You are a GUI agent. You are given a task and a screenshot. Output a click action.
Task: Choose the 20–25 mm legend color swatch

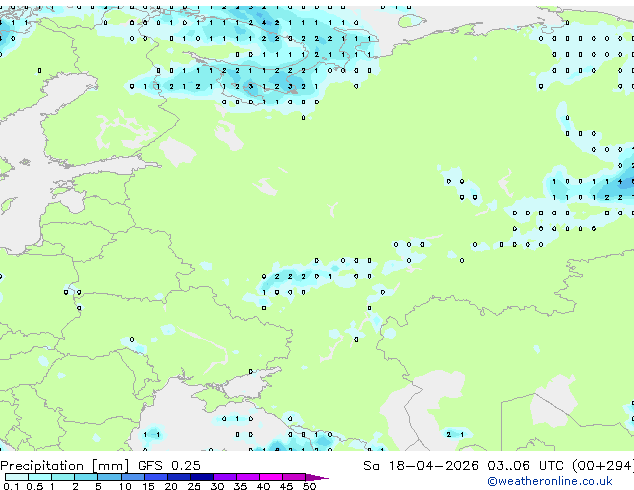178,477
